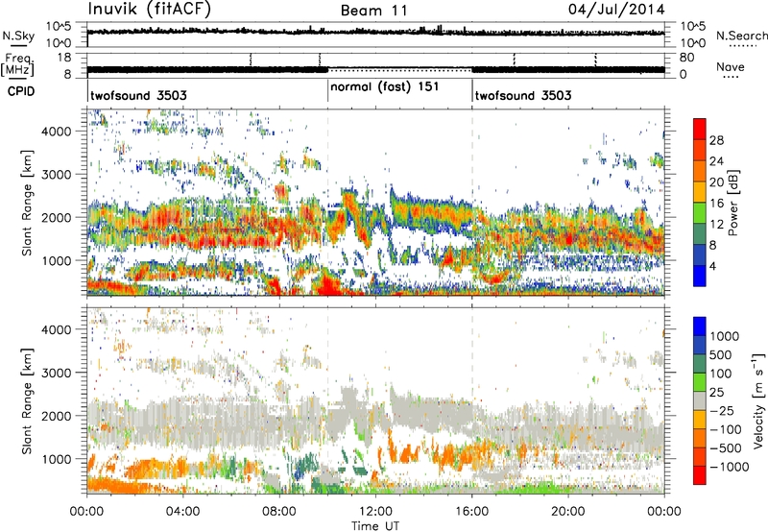Screen dimensions: 768x532
Task: Select the 'normal (fast) 151' CPID label
Action: pos(385,87)
